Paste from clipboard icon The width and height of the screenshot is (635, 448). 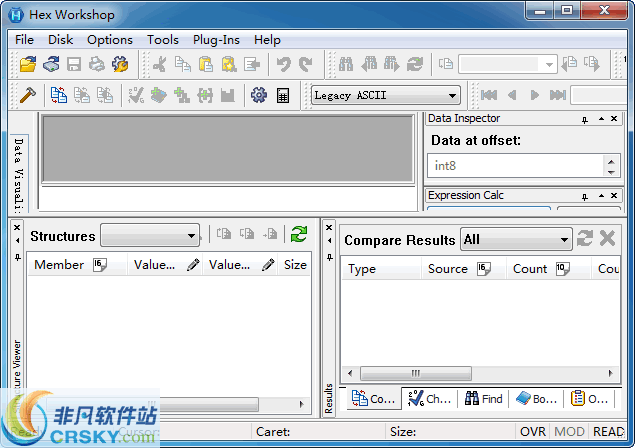[206, 64]
